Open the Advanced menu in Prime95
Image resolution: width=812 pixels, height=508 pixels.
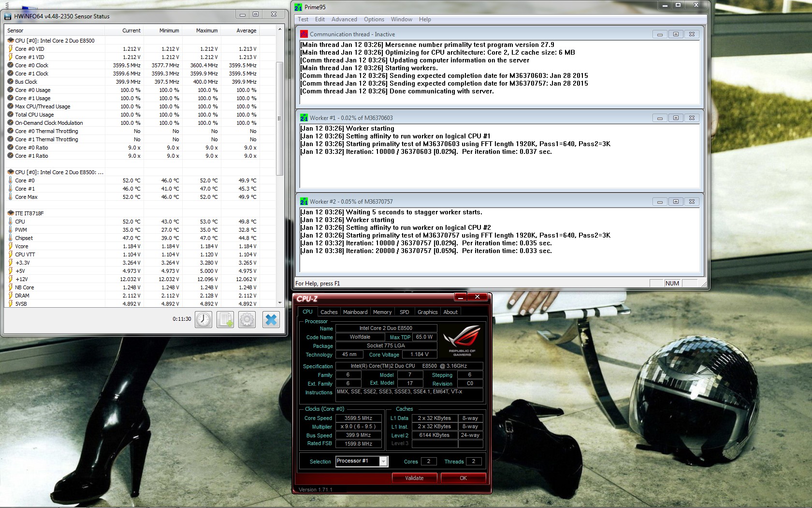click(344, 19)
